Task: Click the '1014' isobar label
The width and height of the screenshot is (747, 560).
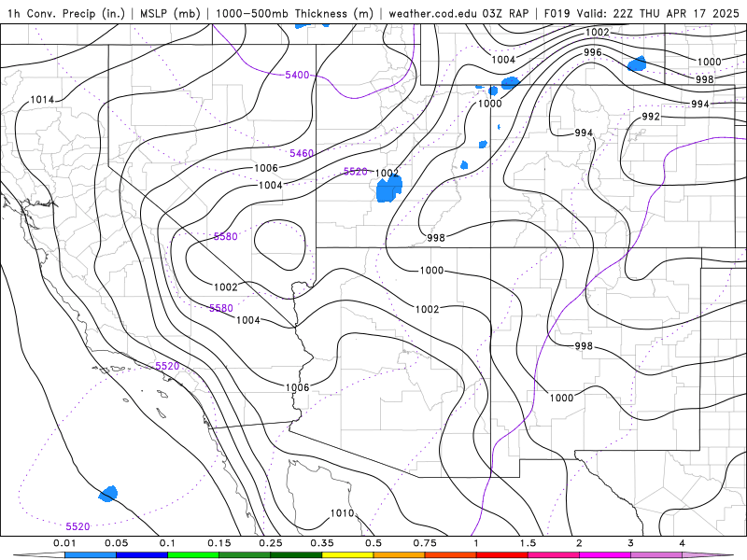Action: click(x=42, y=100)
